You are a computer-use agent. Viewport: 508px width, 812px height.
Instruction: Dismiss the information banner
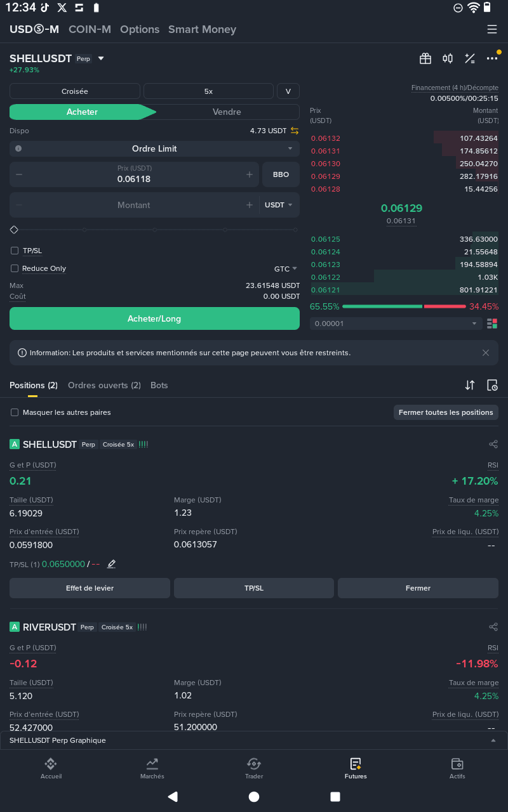pos(486,353)
